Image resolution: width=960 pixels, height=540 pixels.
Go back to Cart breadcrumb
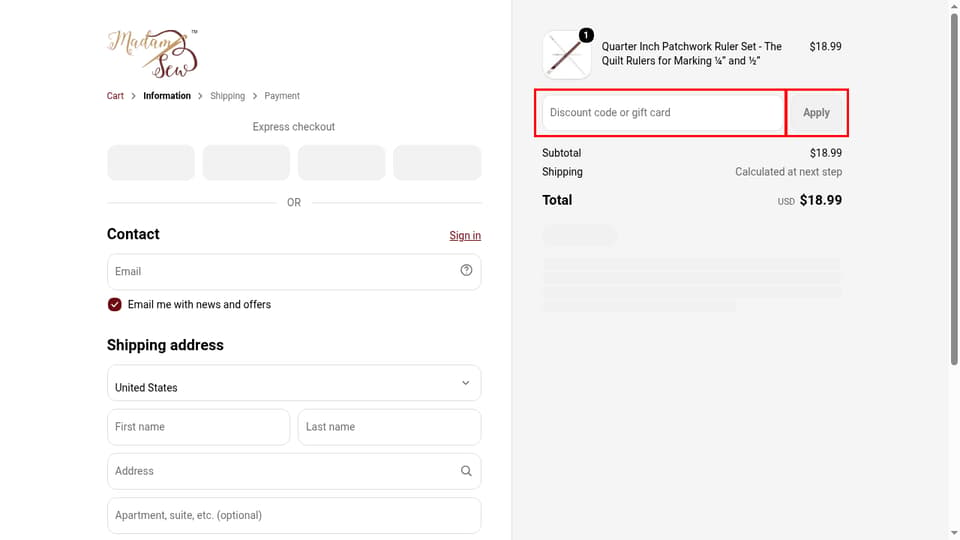(115, 96)
